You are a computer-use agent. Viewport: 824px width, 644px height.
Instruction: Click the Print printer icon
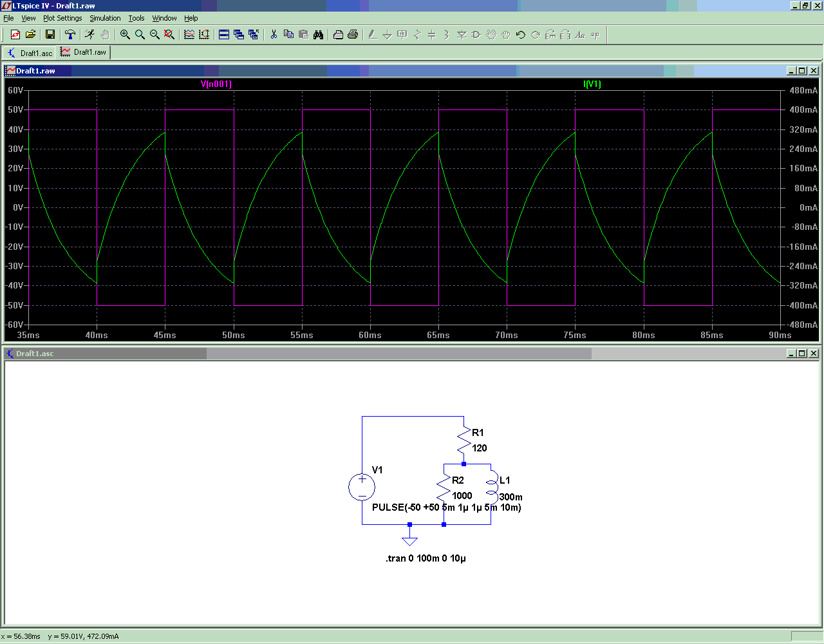[353, 35]
